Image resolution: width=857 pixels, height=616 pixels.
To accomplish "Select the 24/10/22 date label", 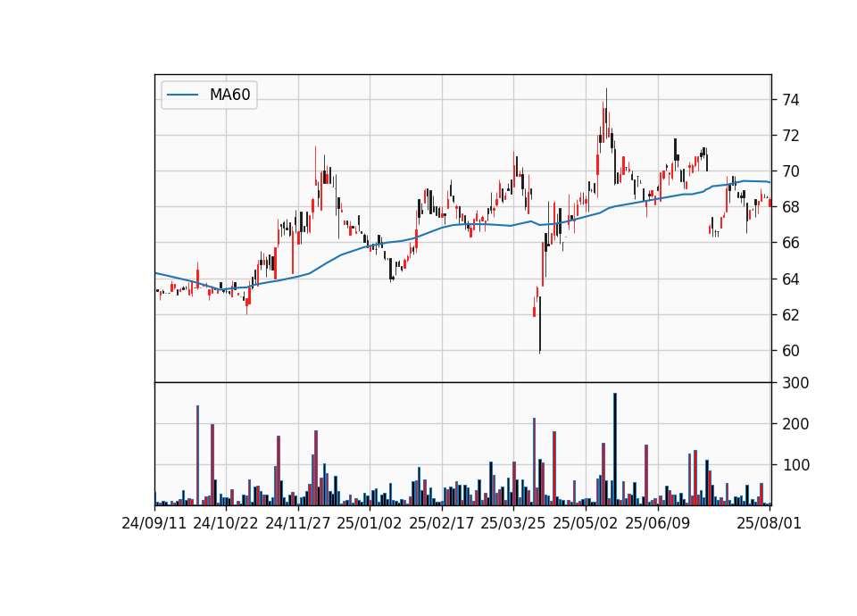I will [226, 523].
